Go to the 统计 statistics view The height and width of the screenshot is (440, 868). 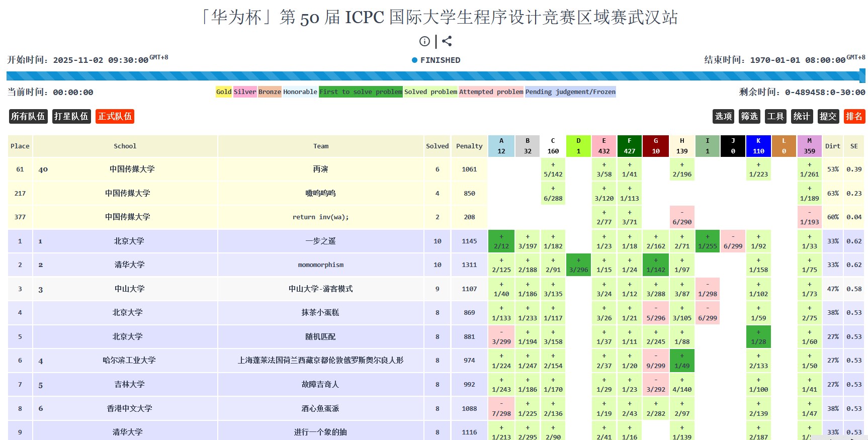coord(801,116)
